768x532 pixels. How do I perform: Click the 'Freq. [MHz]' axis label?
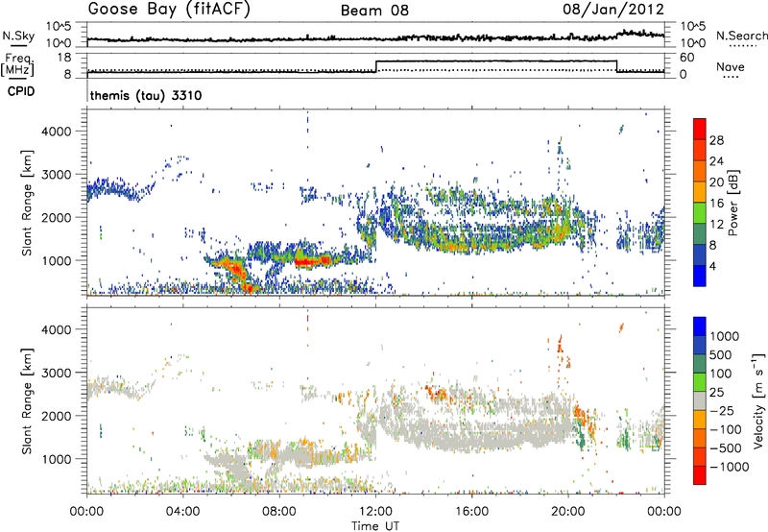[x=18, y=64]
